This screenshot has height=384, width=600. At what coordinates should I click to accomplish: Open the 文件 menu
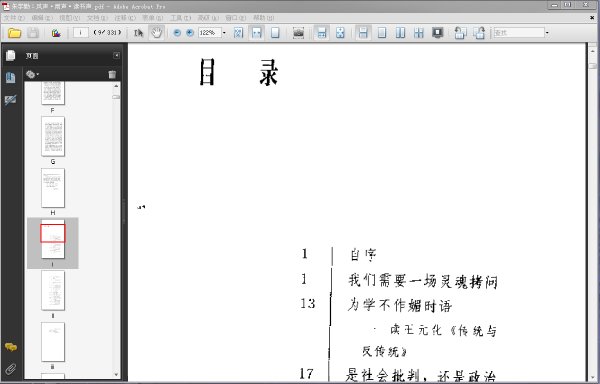pos(14,18)
